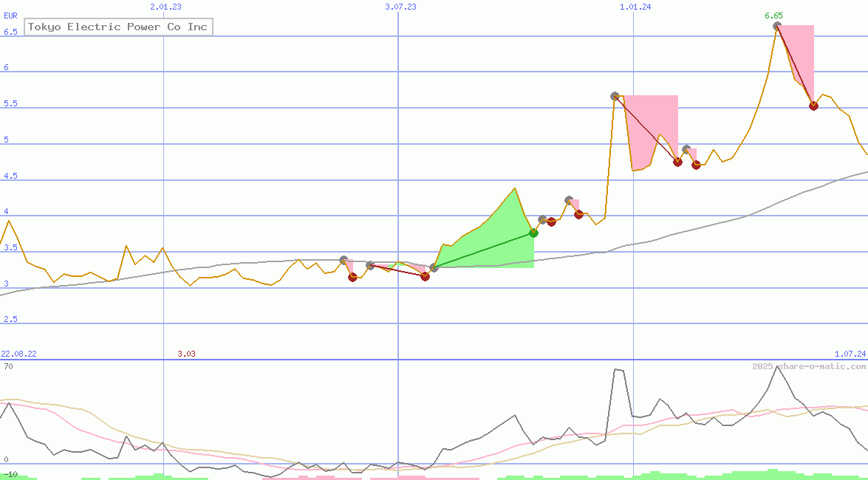The height and width of the screenshot is (480, 868).
Task: Select the red marker after the 6.65 peak
Action: click(813, 106)
